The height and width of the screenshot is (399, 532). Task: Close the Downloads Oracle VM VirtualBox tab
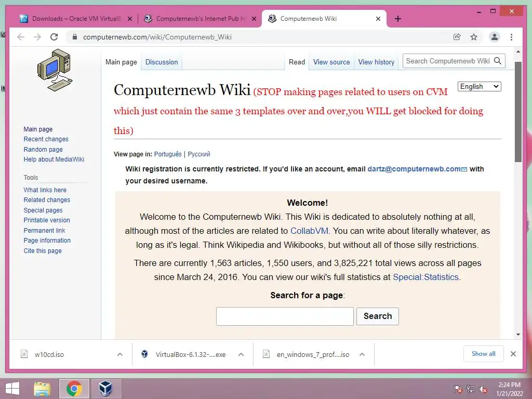[129, 19]
